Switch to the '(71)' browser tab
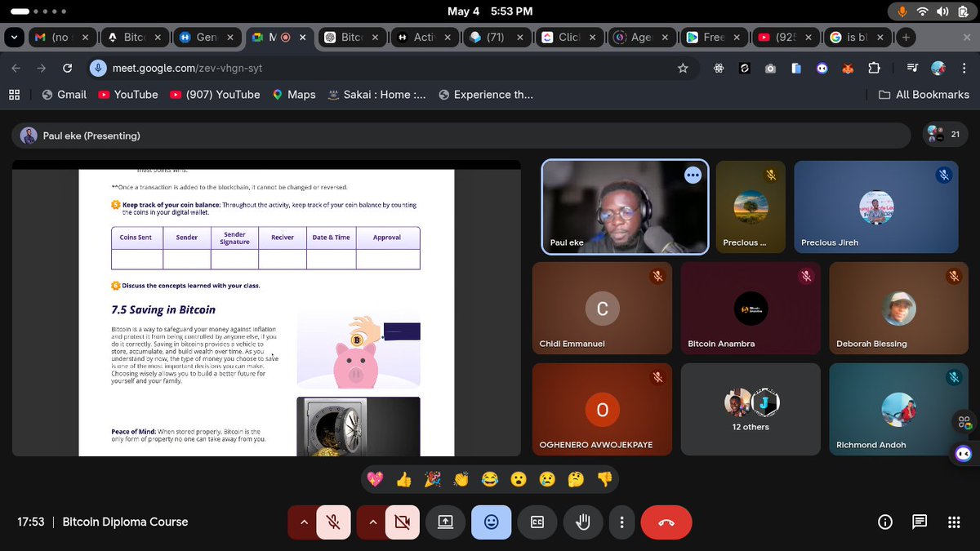Viewport: 980px width, 551px height. click(x=497, y=38)
